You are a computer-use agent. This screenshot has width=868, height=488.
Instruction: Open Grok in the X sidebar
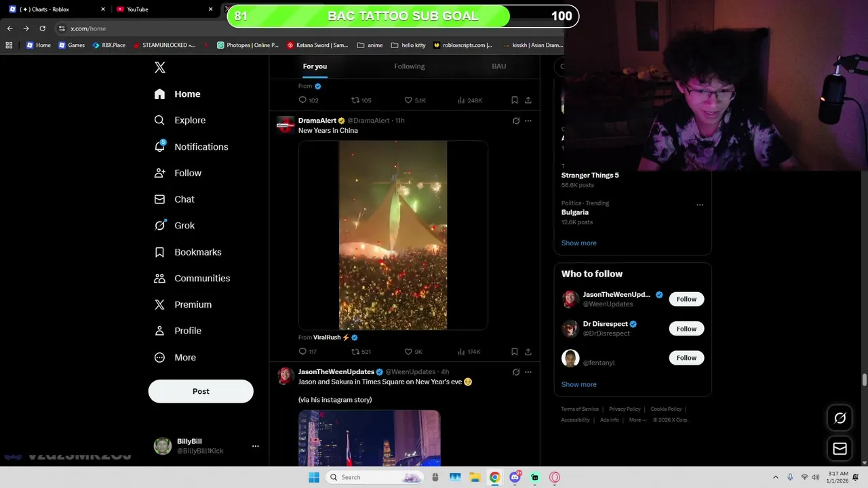pos(175,226)
